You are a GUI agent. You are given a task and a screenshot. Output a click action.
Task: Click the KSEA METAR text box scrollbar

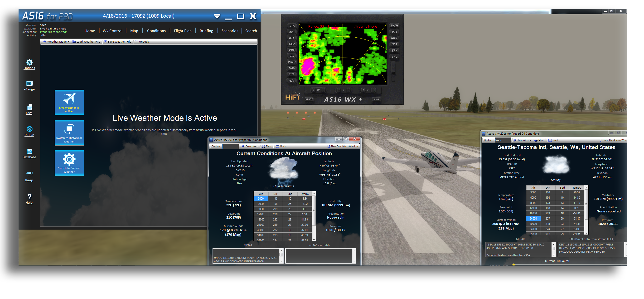[553, 250]
